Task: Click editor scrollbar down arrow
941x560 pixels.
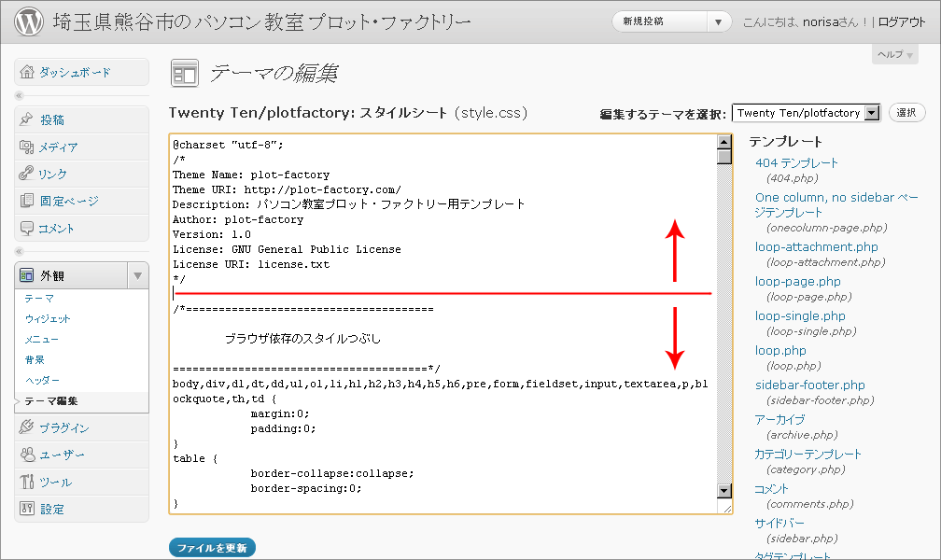Action: click(x=724, y=490)
